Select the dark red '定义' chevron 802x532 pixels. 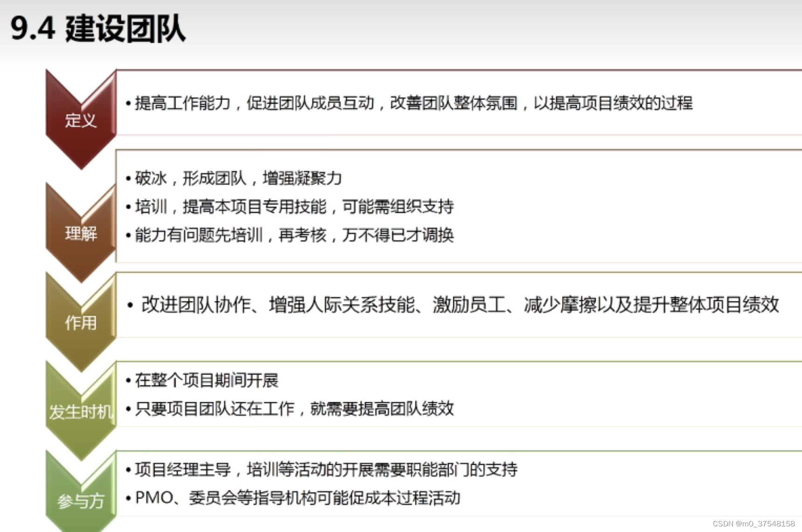pos(81,119)
